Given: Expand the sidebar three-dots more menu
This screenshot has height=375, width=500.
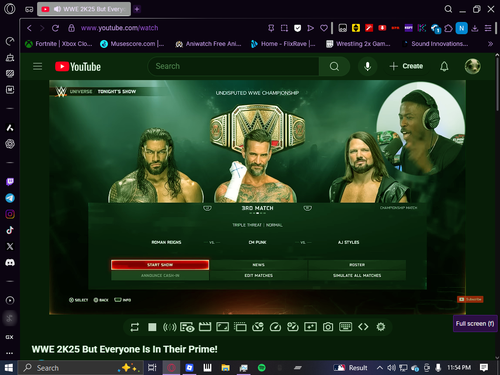Looking at the screenshot, I should tap(10, 353).
